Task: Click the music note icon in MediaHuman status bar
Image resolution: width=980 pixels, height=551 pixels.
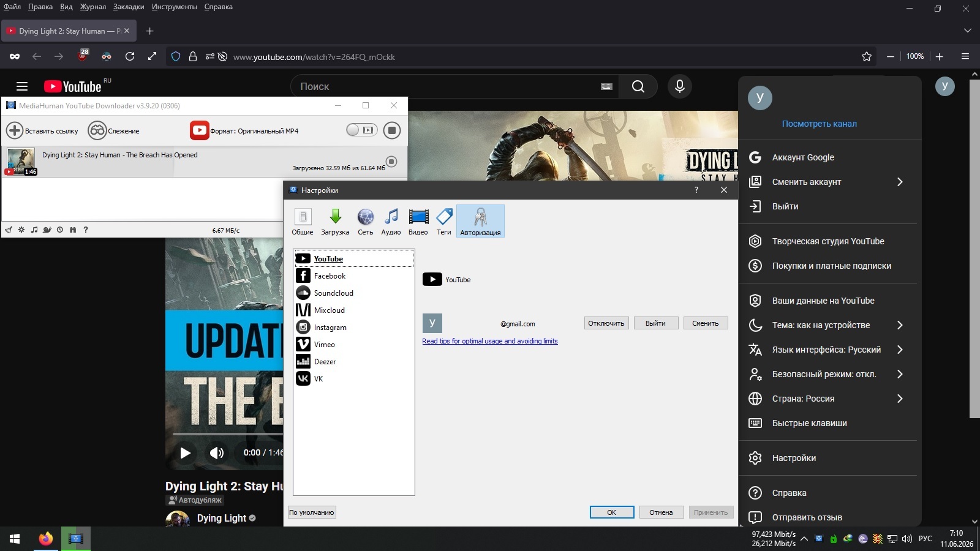Action: tap(34, 230)
